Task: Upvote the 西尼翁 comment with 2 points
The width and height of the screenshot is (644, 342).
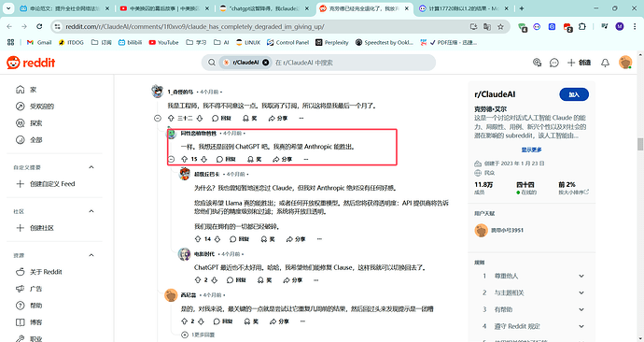Action: [x=185, y=321]
